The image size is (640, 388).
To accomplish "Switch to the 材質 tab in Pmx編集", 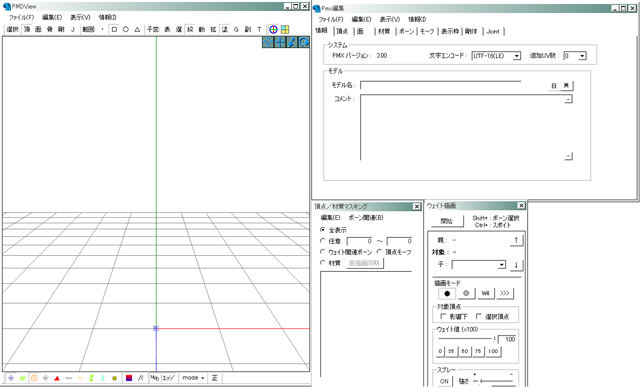I will point(384,31).
